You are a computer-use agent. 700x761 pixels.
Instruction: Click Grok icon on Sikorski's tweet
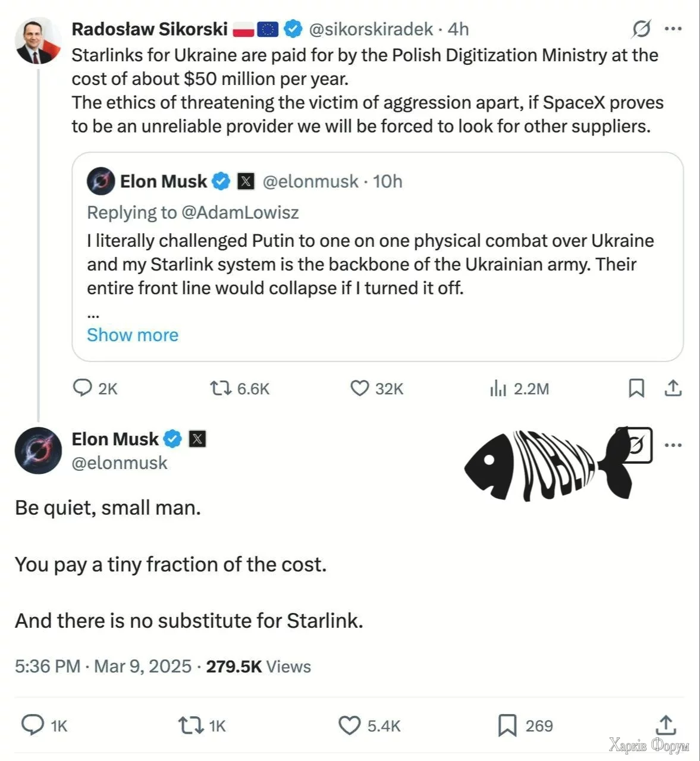point(641,29)
